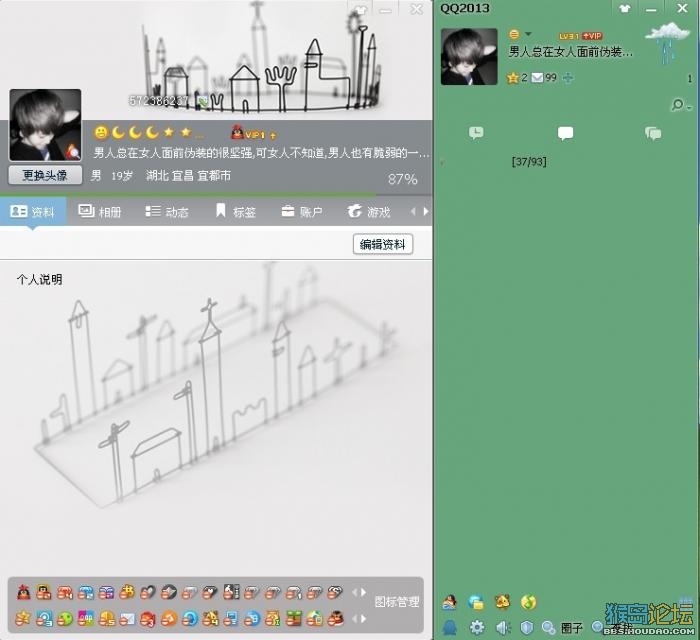Open the contacts single bubble tab

pos(565,133)
